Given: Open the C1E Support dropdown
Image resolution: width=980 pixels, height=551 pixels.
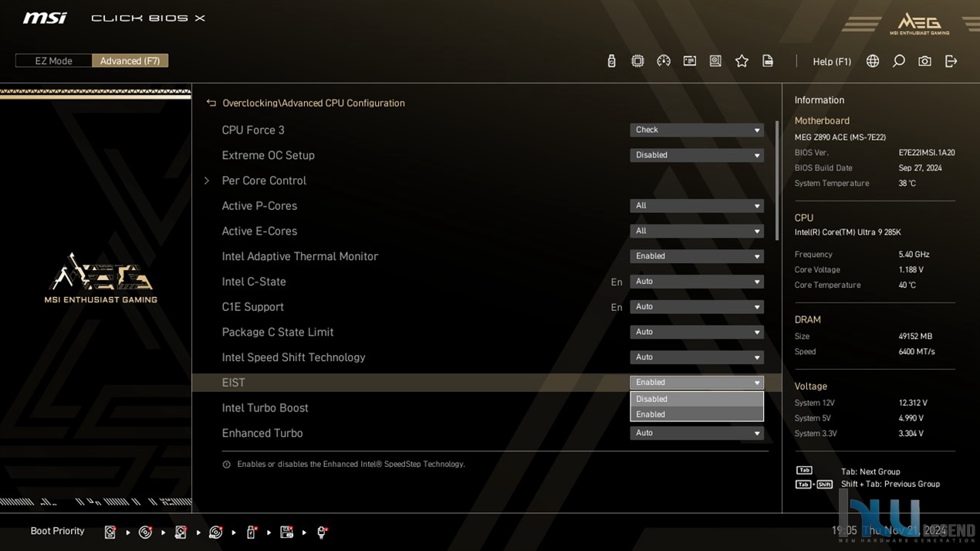Looking at the screenshot, I should click(697, 307).
